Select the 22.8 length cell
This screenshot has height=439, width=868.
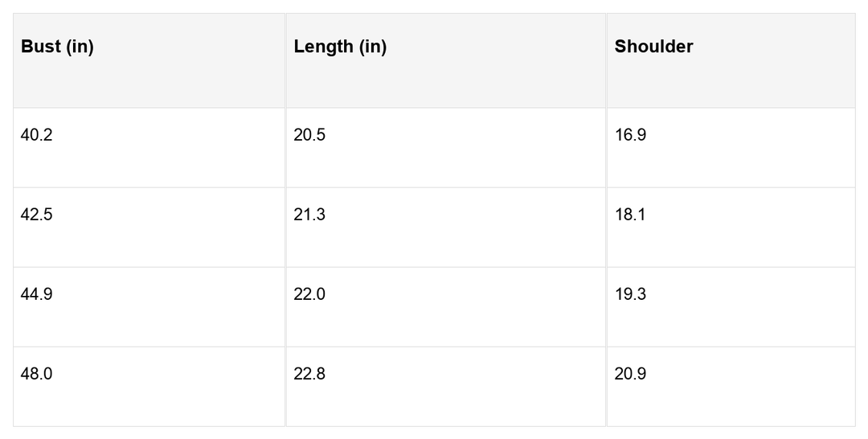[x=309, y=374]
